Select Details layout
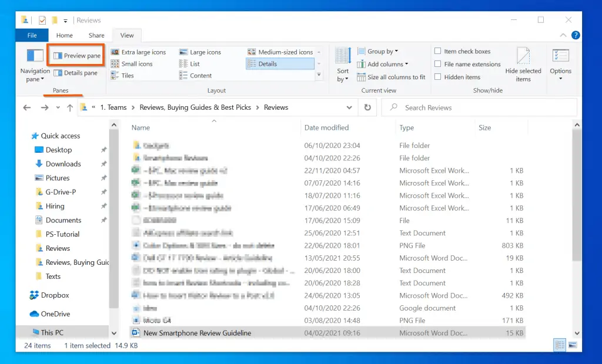The height and width of the screenshot is (364, 602). 280,63
